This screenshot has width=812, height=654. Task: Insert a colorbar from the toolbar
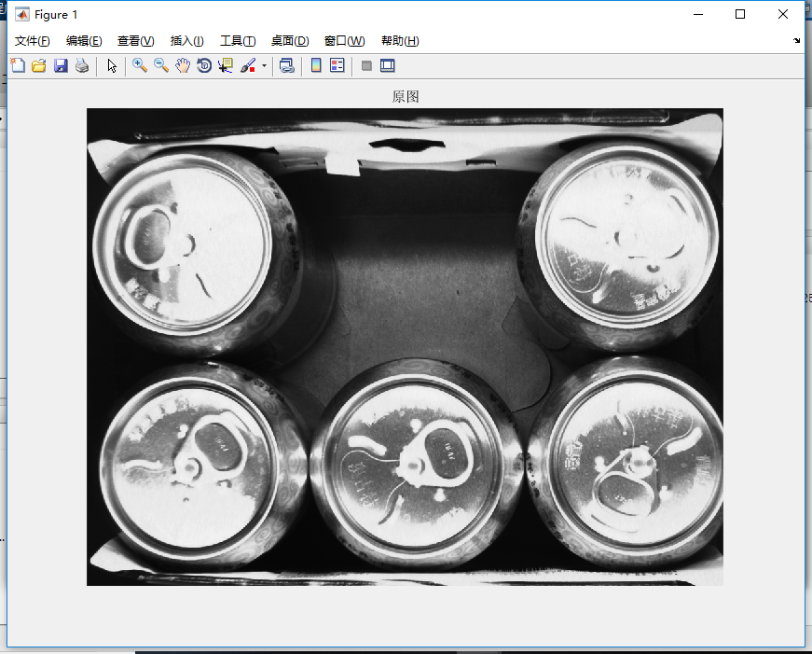(x=316, y=65)
